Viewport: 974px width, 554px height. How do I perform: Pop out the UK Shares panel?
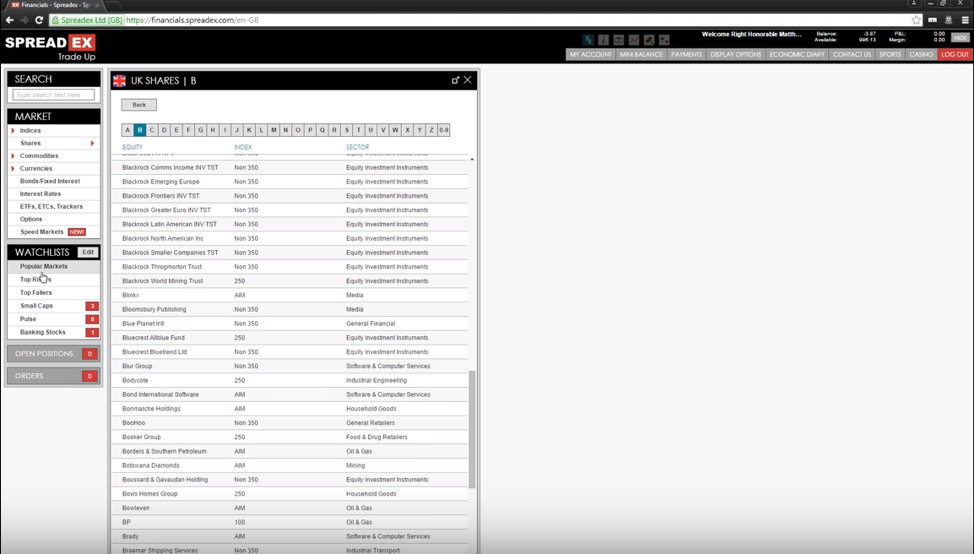(x=455, y=80)
